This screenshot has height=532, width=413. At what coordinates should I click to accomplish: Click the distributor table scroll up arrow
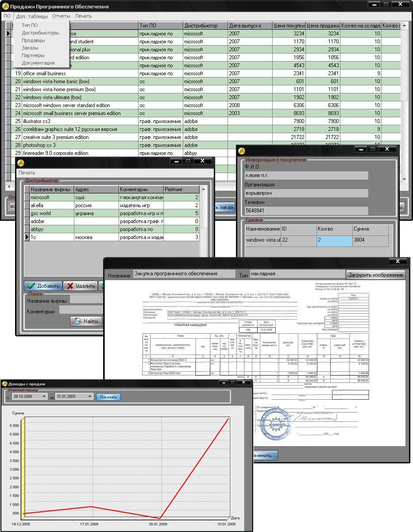point(204,189)
